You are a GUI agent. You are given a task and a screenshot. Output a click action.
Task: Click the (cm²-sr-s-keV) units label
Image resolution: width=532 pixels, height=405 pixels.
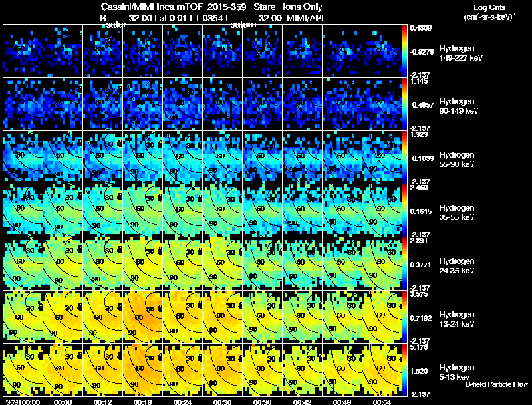[489, 17]
